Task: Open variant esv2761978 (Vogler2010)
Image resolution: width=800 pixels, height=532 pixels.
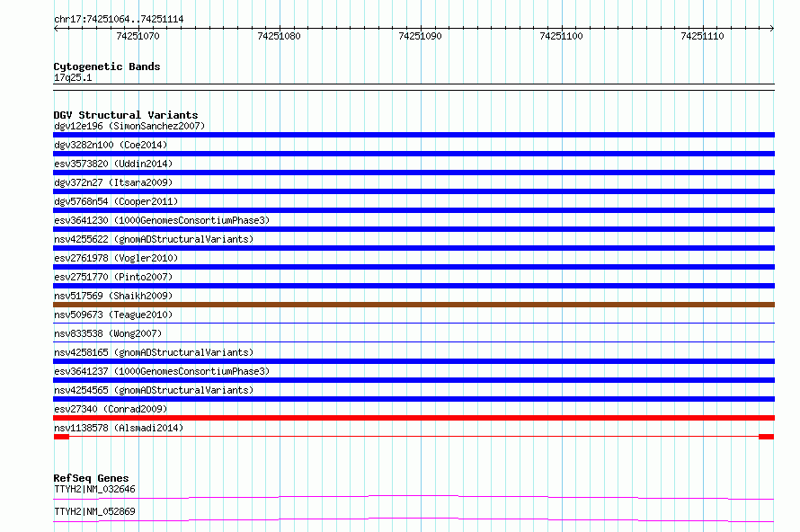Action: point(116,258)
